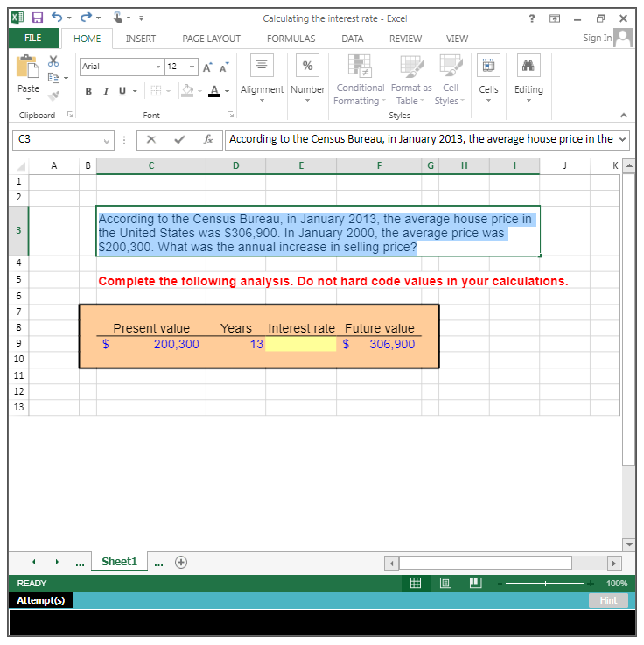The height and width of the screenshot is (645, 644).
Task: Switch to Normal view in the status bar
Action: 416,583
